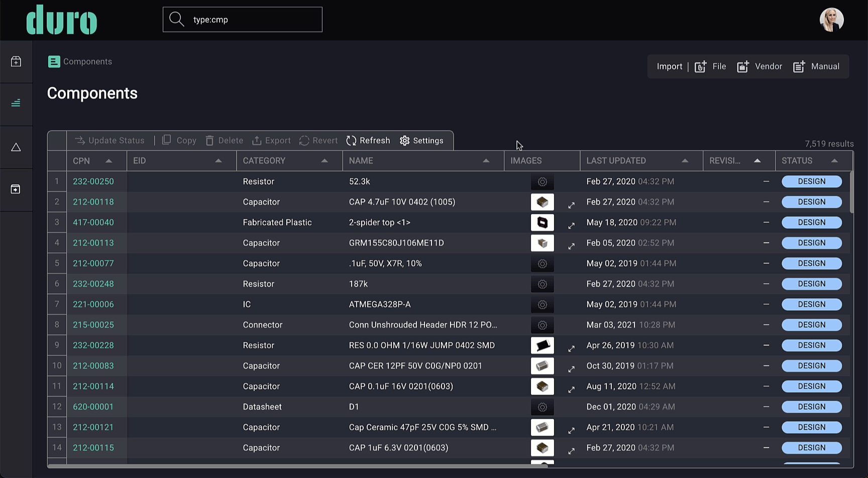868x478 pixels.
Task: Click the bottom sidebar archive icon
Action: (16, 189)
